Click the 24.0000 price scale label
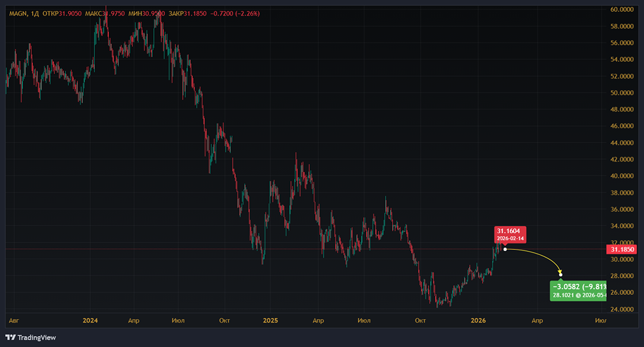The width and height of the screenshot is (644, 347). 622,309
